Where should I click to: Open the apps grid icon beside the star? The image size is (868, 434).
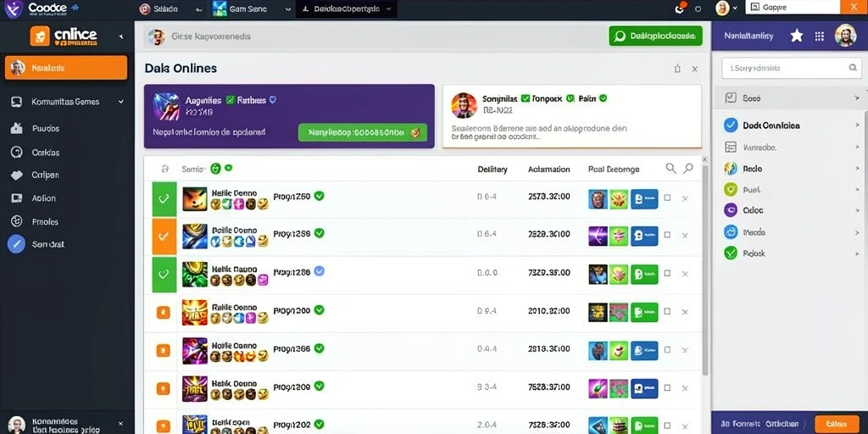pyautogui.click(x=820, y=36)
